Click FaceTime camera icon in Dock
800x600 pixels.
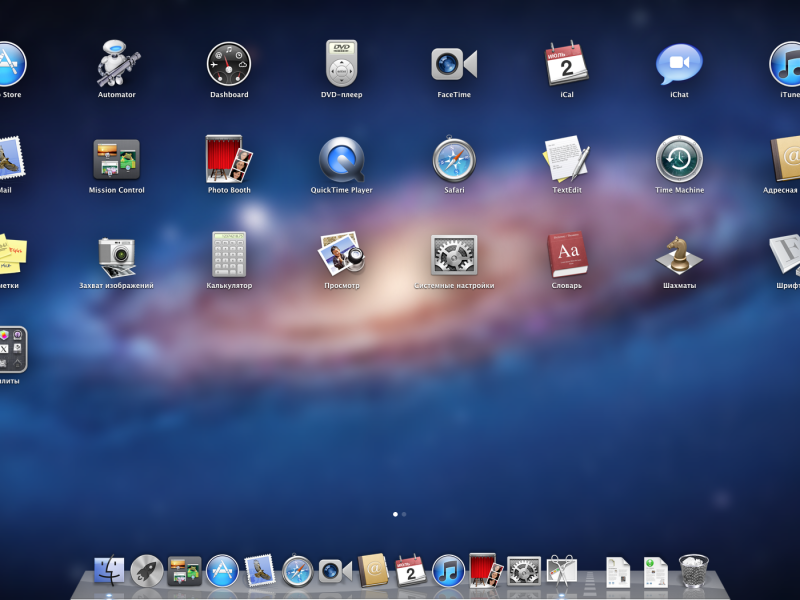pyautogui.click(x=335, y=571)
